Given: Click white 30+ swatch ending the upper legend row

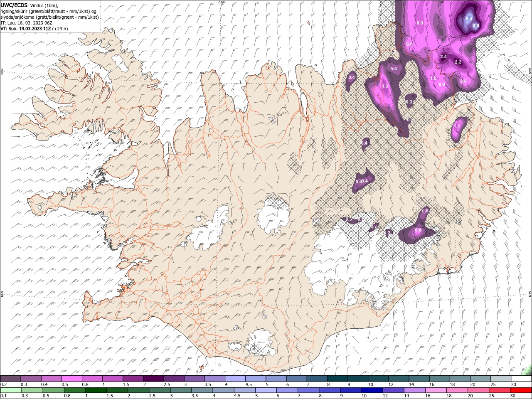Looking at the screenshot, I should coord(521,379).
